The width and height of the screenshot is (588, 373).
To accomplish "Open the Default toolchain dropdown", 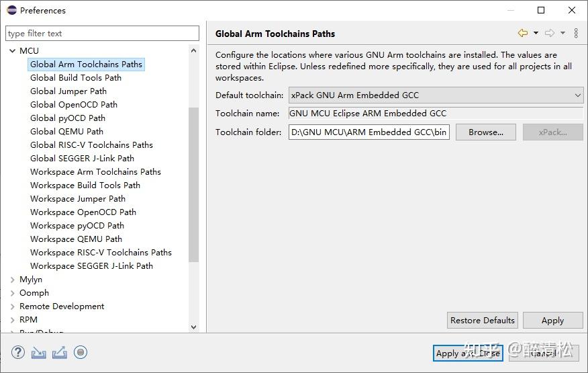I will 436,95.
